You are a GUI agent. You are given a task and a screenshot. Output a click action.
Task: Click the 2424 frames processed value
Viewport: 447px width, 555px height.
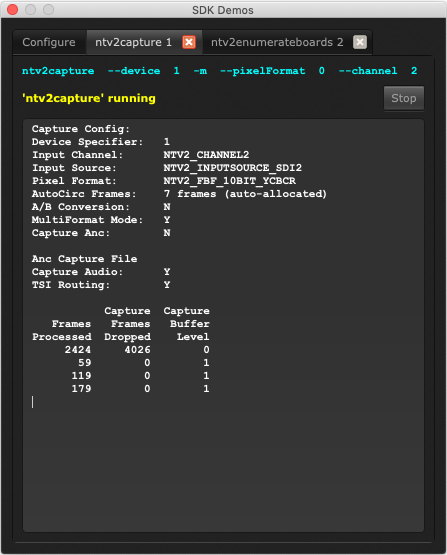coord(78,350)
